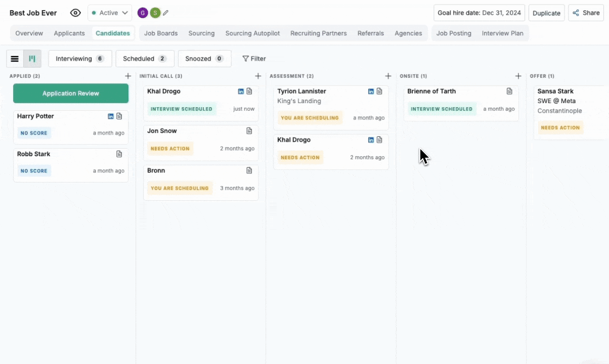Click plus icon in Initial Call column
Image resolution: width=609 pixels, height=364 pixels.
[258, 76]
